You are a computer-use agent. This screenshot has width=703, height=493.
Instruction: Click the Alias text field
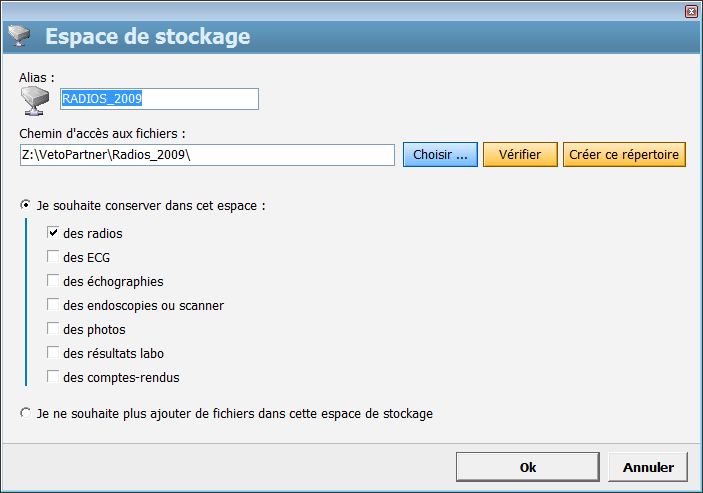click(x=159, y=99)
